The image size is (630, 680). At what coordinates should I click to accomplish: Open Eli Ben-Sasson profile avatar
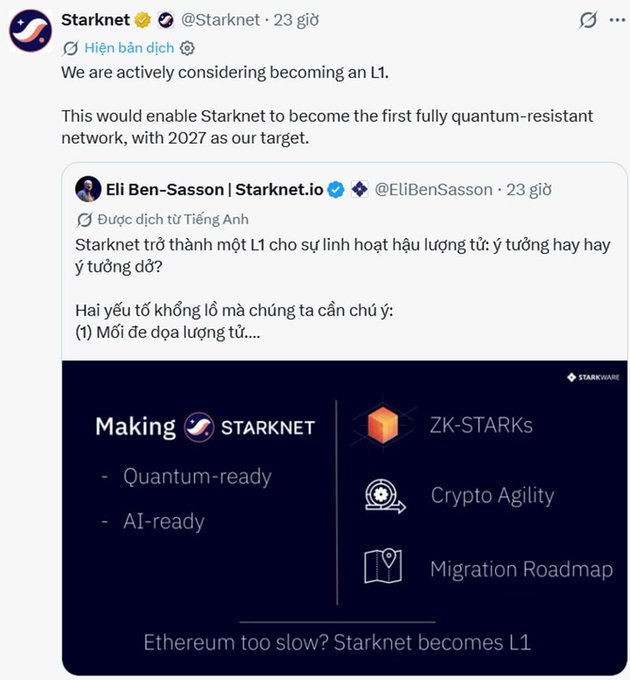click(88, 189)
